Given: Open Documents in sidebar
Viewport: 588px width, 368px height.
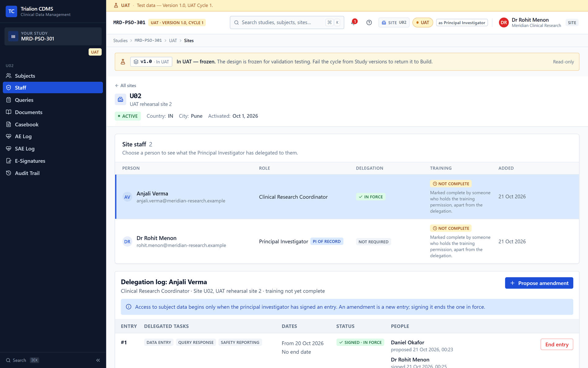Looking at the screenshot, I should [x=53, y=112].
